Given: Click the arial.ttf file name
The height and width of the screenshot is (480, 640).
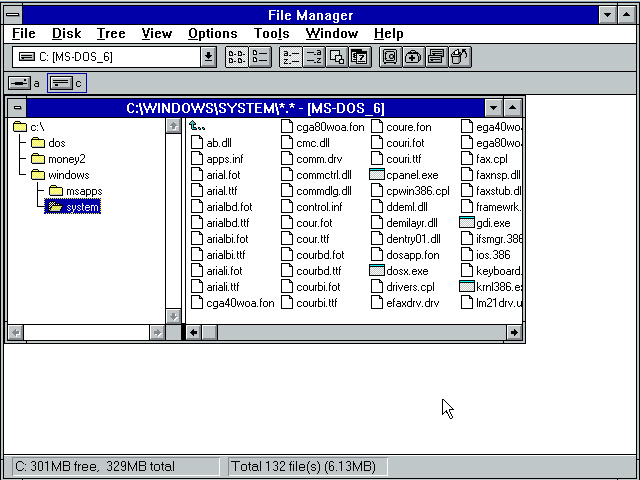Looking at the screenshot, I should point(222,191).
